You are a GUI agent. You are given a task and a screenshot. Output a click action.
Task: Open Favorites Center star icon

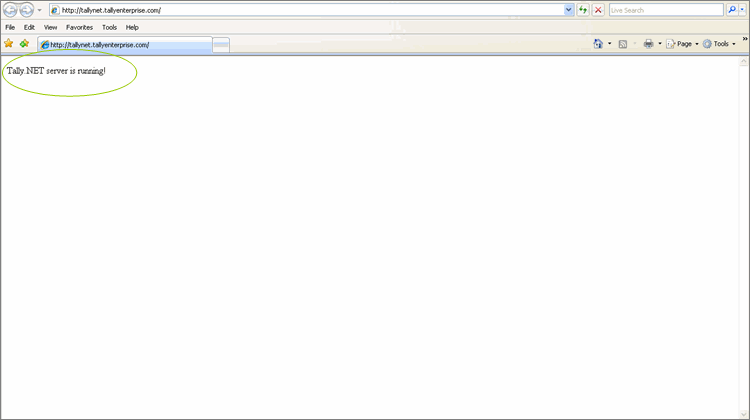pos(9,44)
